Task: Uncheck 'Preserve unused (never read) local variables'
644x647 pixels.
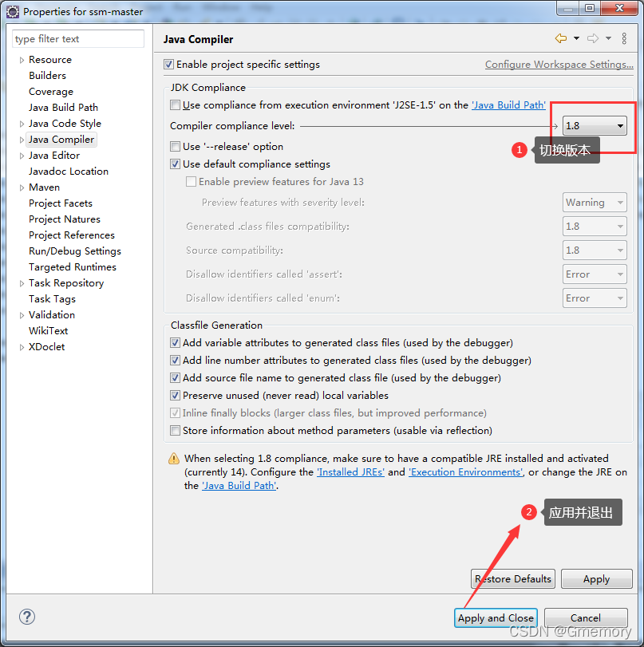Action: [175, 395]
